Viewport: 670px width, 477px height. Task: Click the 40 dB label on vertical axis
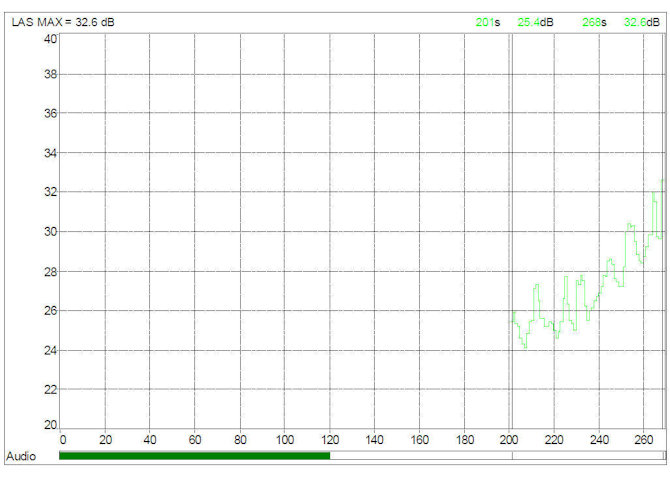[x=49, y=39]
